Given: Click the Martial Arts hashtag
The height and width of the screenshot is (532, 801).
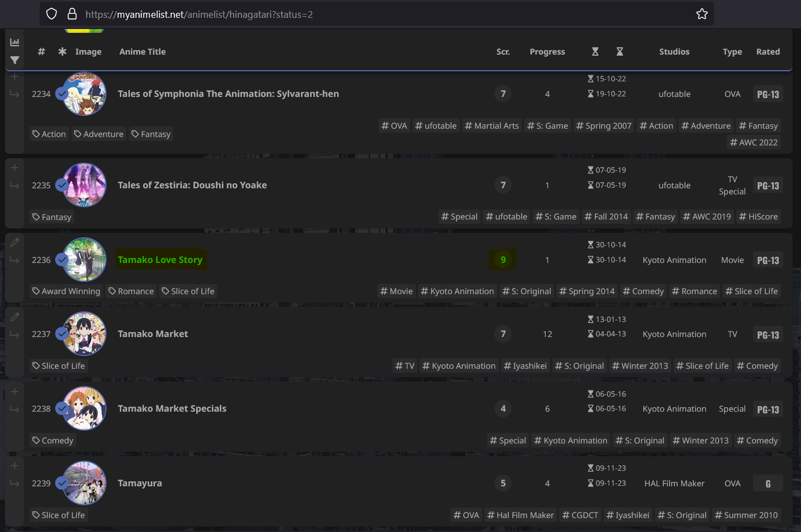Looking at the screenshot, I should coord(492,126).
